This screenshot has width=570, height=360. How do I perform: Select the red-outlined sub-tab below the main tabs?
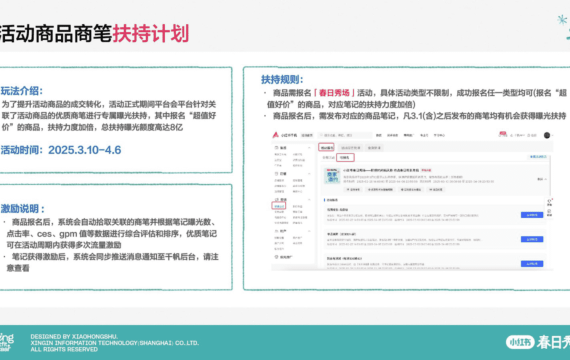tap(345, 157)
